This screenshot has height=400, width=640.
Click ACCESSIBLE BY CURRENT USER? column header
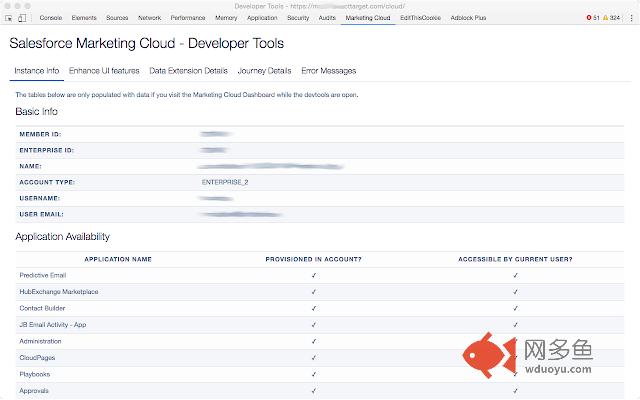(515, 259)
